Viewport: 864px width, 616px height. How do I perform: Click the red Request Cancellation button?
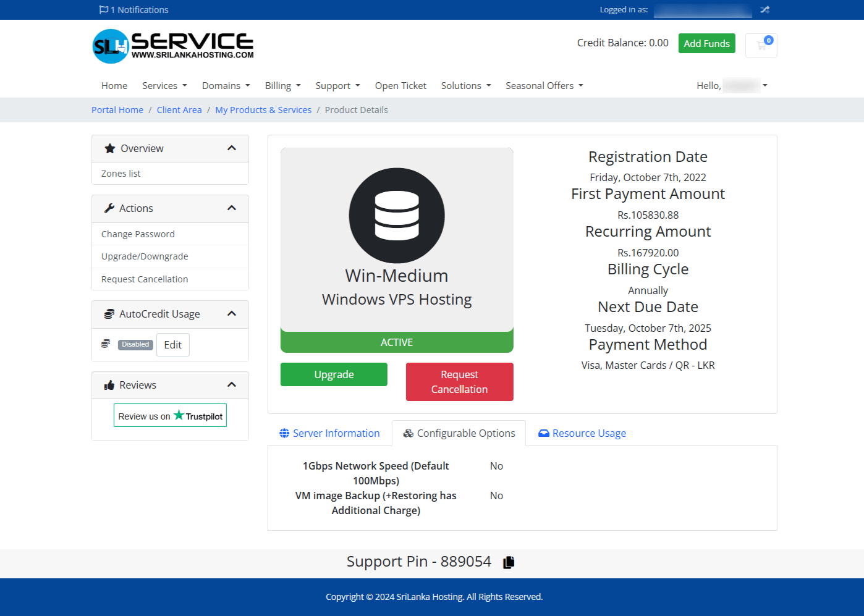(460, 382)
